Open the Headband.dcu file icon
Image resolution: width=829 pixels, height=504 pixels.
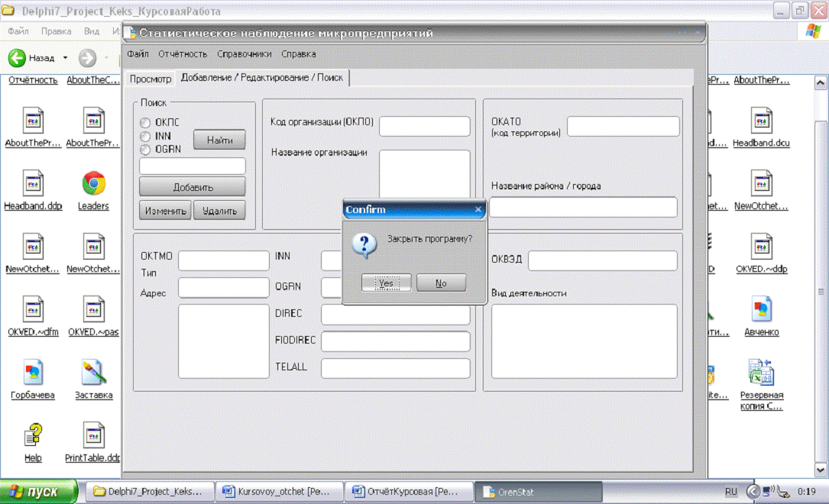pyautogui.click(x=761, y=121)
